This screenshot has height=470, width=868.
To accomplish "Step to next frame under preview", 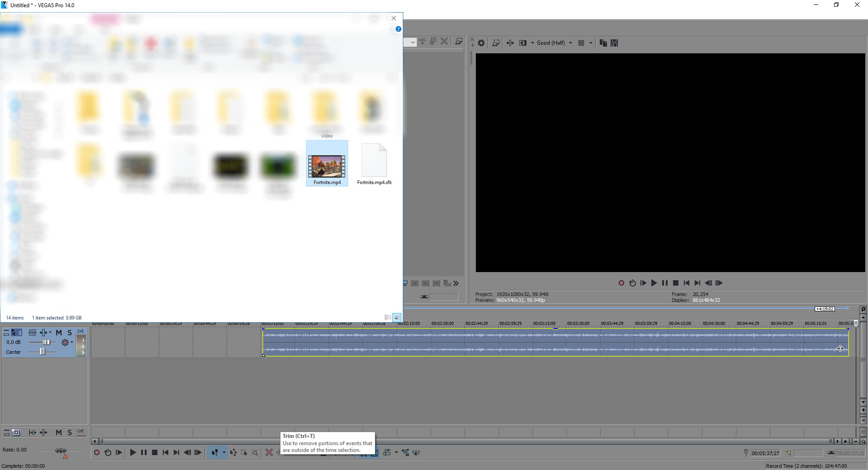I will click(x=719, y=283).
